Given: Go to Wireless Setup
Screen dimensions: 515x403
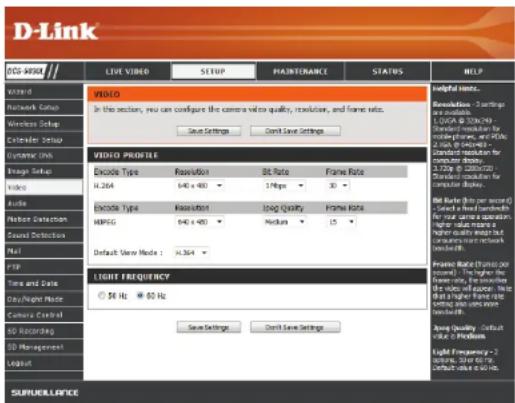Looking at the screenshot, I should pos(44,124).
